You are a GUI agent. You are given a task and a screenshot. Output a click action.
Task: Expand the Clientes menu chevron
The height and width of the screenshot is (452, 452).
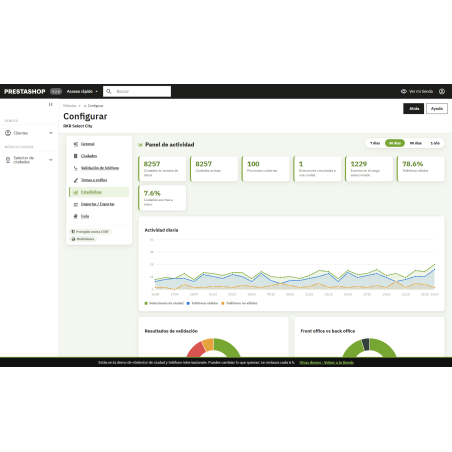click(x=51, y=133)
